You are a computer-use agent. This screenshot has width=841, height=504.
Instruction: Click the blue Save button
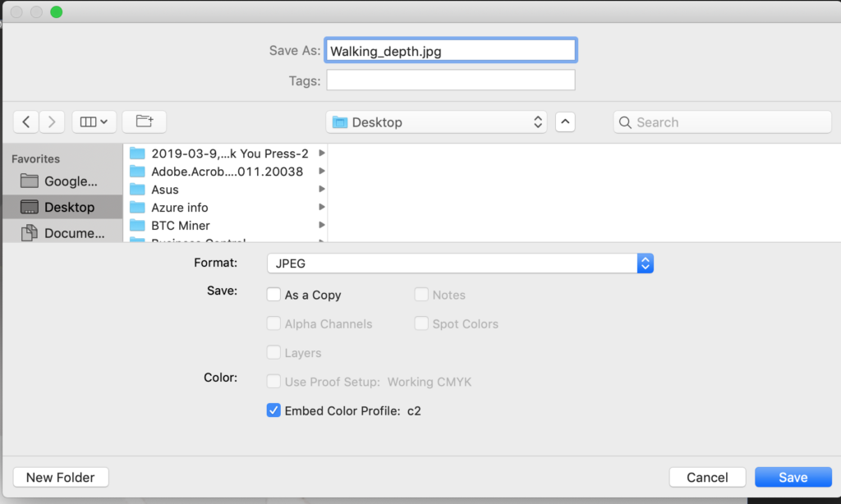(x=793, y=477)
